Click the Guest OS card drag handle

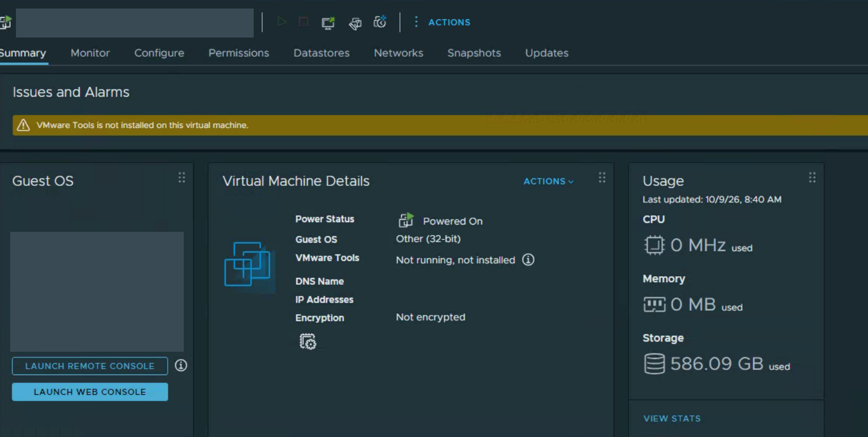182,178
